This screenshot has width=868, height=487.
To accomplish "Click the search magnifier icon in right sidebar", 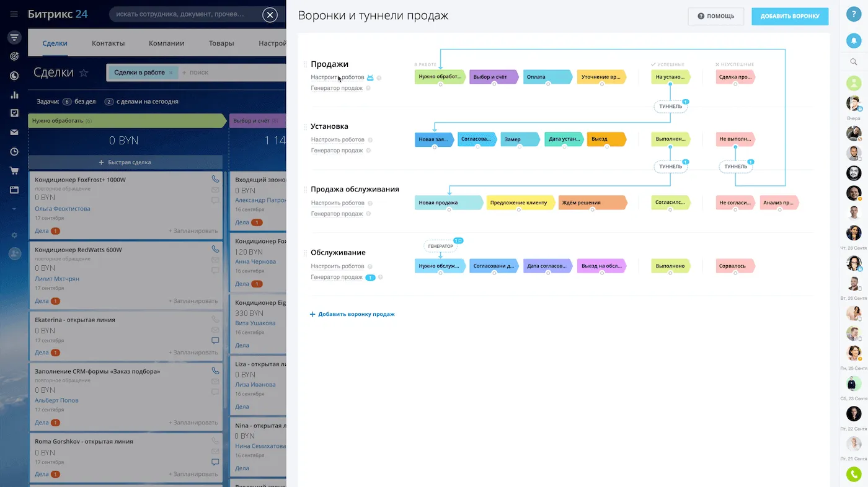I will [x=854, y=61].
